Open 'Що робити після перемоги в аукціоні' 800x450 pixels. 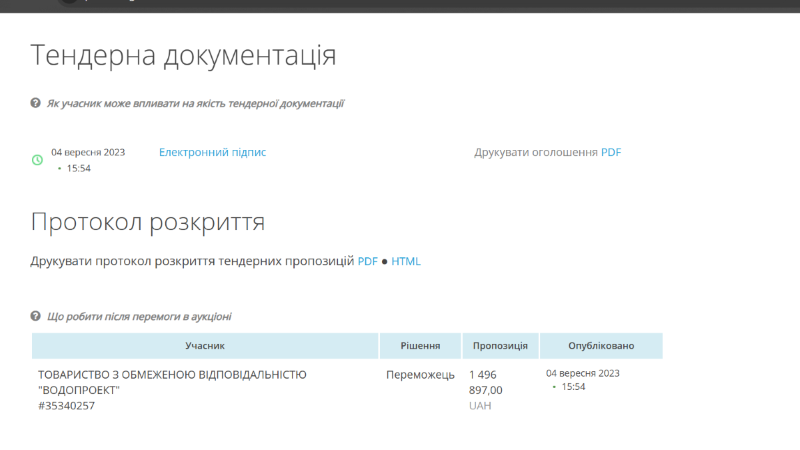point(139,316)
